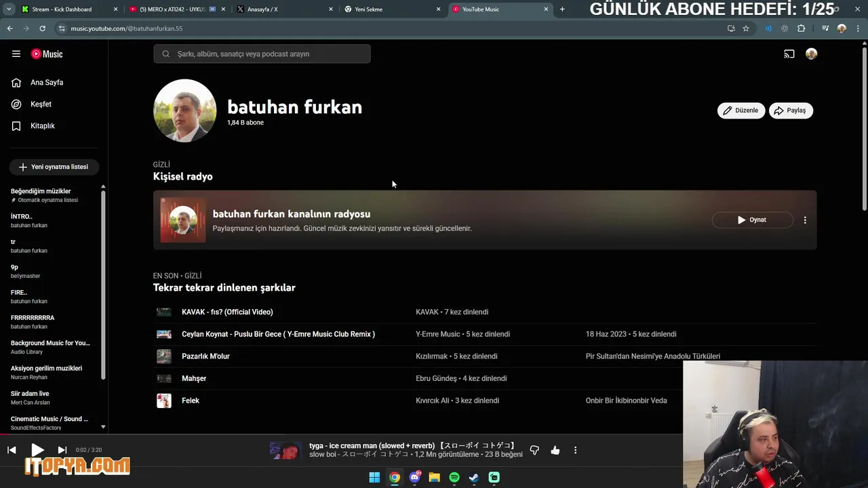868x488 pixels.
Task: Open Discord from the taskbar
Action: coord(414,478)
